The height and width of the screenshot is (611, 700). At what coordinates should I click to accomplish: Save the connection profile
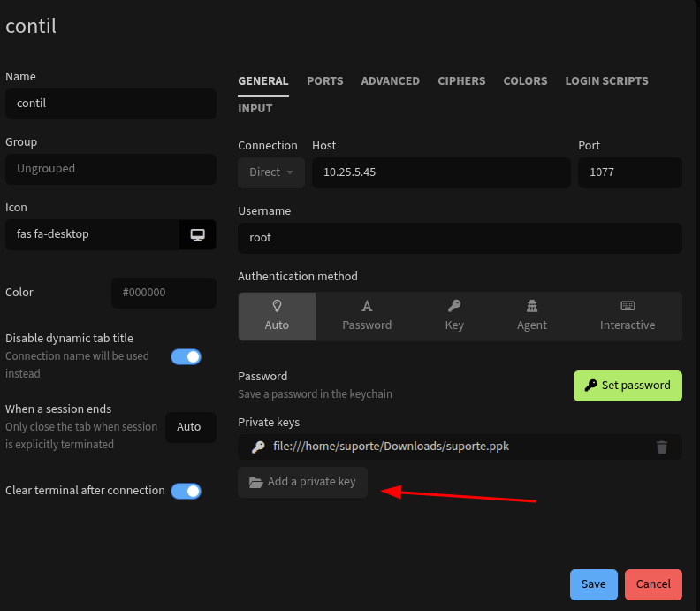coord(593,584)
